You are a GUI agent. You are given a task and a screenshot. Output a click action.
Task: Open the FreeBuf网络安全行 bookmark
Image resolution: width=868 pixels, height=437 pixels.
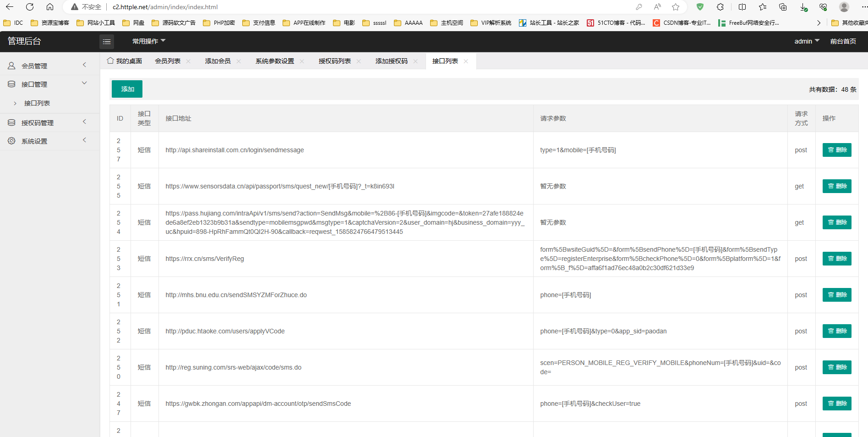click(748, 23)
